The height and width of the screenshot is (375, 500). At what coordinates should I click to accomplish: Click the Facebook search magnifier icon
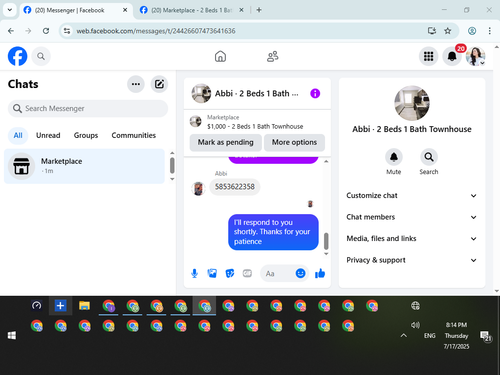[41, 56]
